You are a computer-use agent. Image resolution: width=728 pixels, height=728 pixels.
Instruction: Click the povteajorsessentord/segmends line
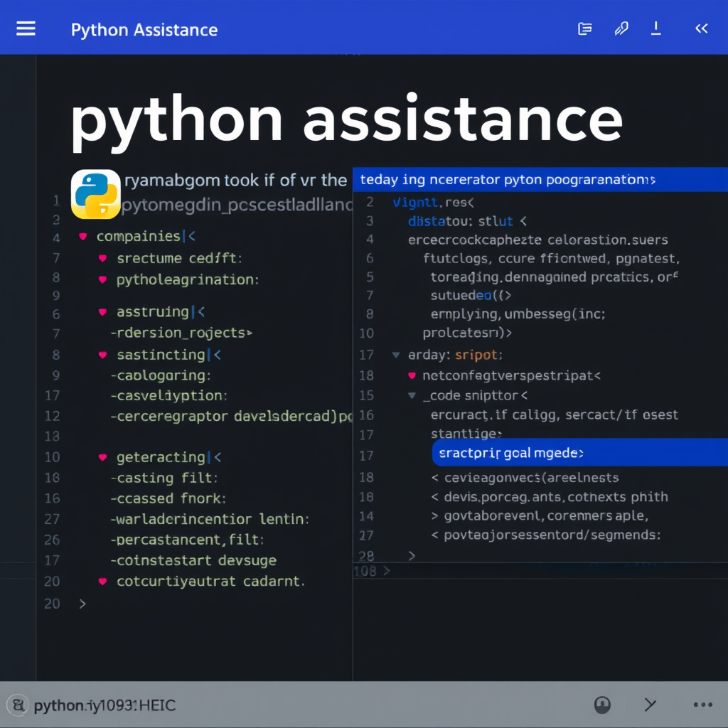pos(546,535)
